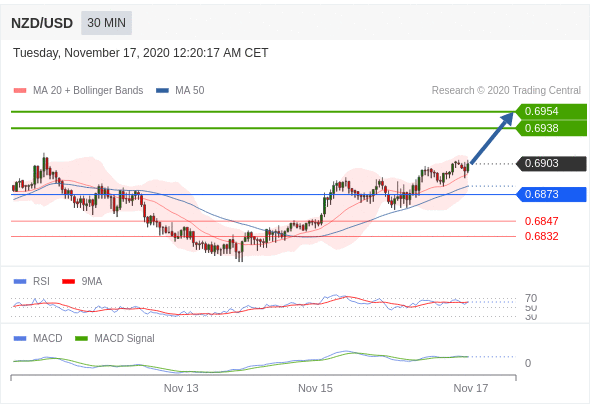The image size is (591, 410).
Task: Click the blue upward forecast arrow
Action: click(x=492, y=138)
